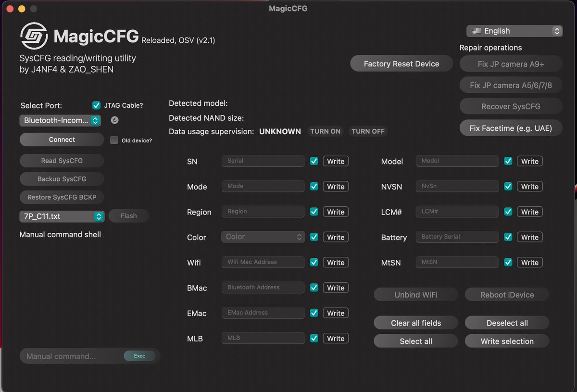Open the Color selection dropdown
This screenshot has width=577, height=392.
pos(263,237)
